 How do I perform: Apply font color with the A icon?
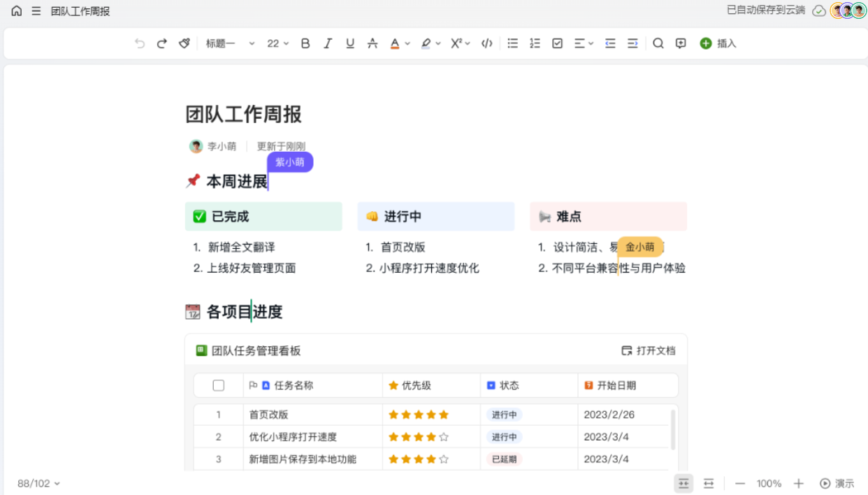pos(395,43)
